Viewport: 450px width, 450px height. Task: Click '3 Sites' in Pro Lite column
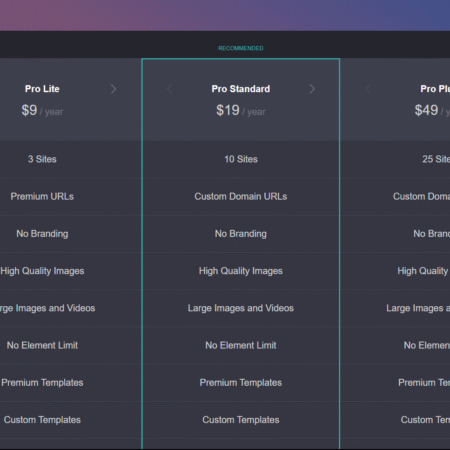coord(42,159)
